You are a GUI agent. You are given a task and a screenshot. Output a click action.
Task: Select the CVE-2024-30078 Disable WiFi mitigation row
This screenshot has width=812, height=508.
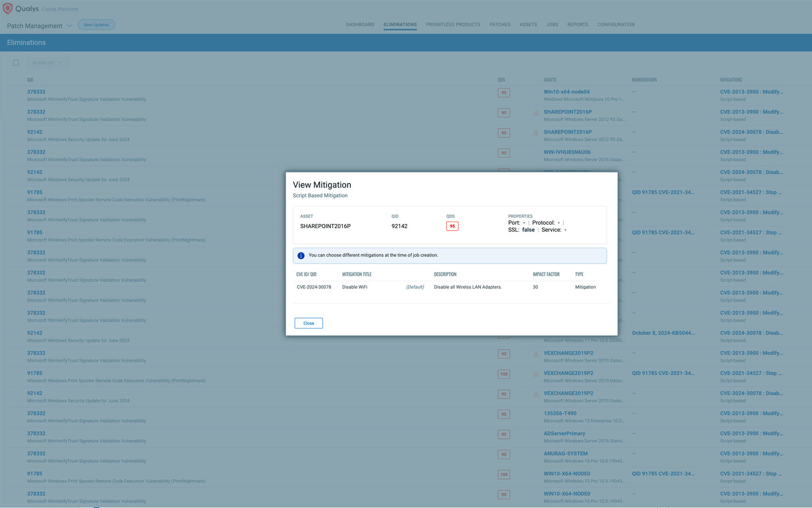[448, 287]
